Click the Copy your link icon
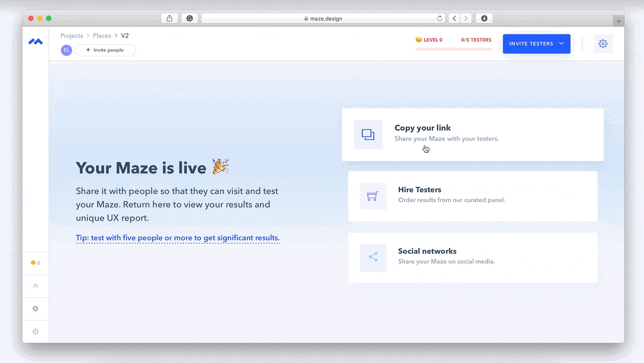The height and width of the screenshot is (363, 644). click(368, 135)
